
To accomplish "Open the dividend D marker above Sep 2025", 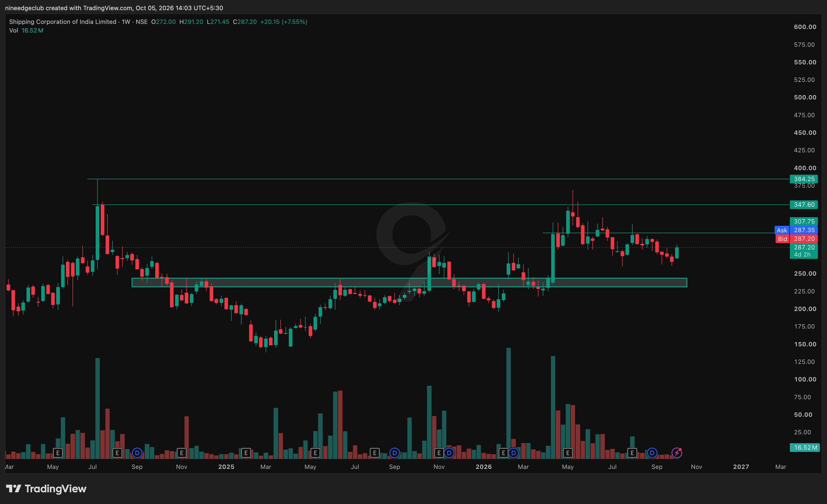I will [394, 453].
